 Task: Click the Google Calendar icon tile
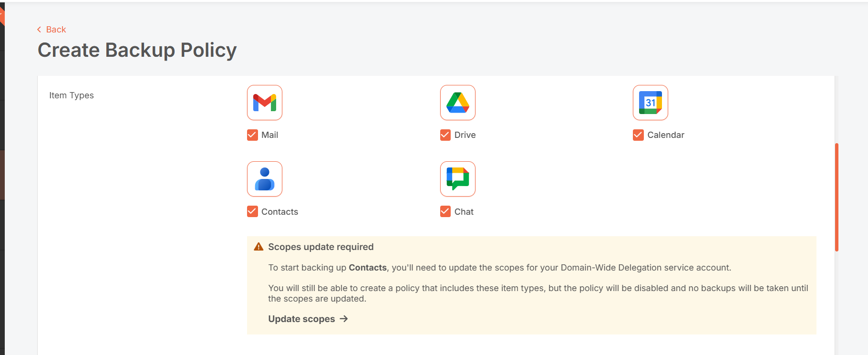[x=651, y=103]
